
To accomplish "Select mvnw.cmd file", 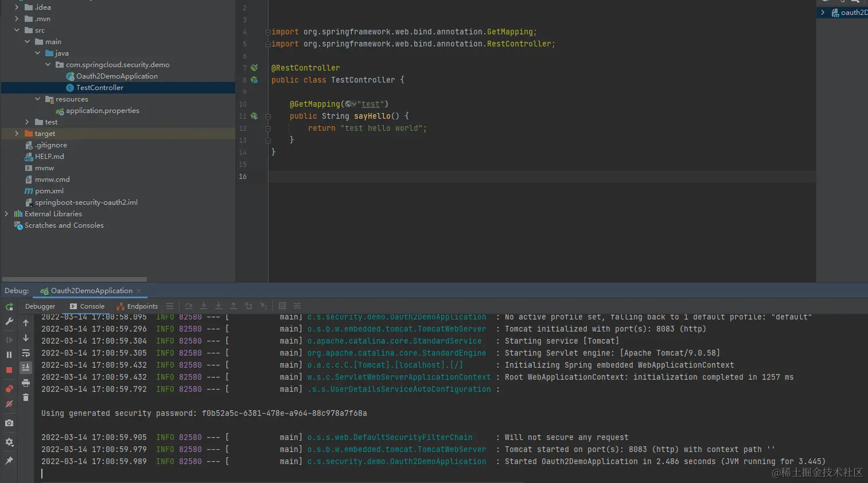I will 52,180.
